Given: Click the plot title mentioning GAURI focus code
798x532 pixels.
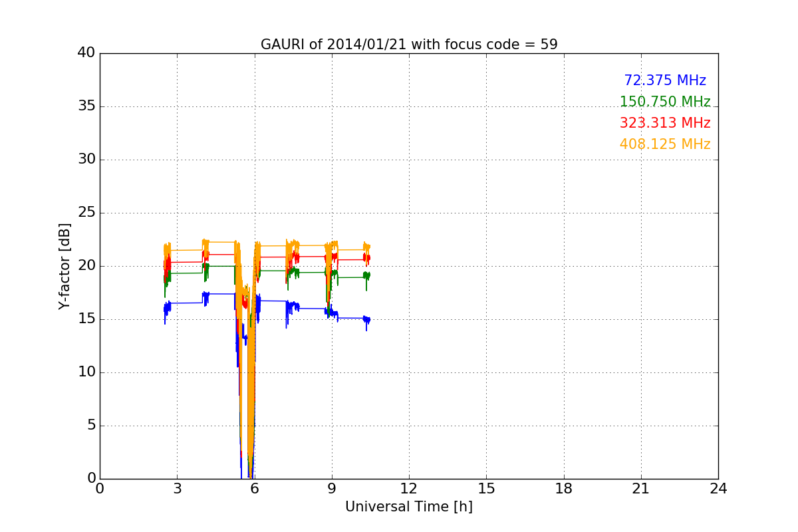Looking at the screenshot, I should (409, 45).
